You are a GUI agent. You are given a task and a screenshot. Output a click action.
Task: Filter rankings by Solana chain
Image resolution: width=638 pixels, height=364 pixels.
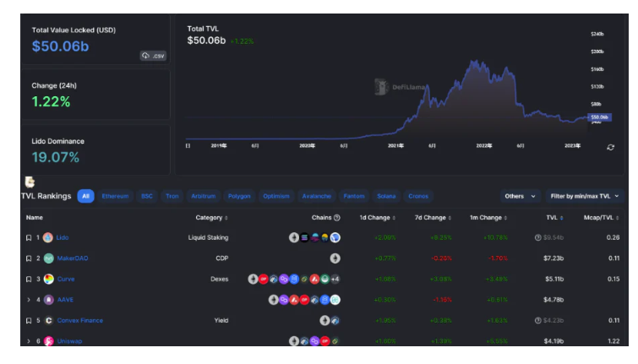click(386, 196)
